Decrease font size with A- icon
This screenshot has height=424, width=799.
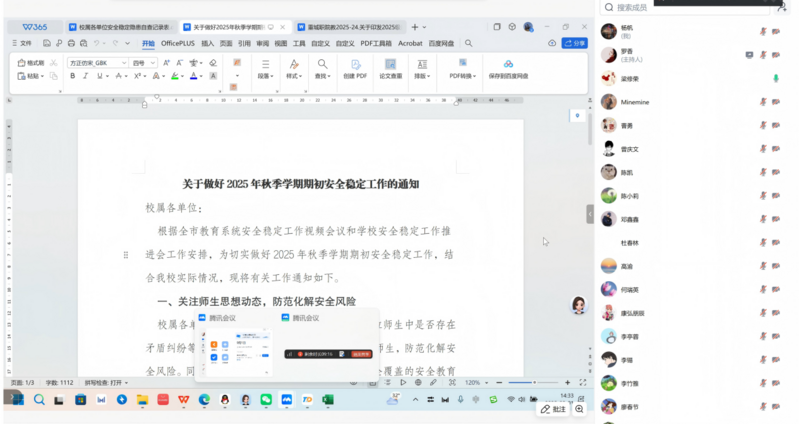179,63
